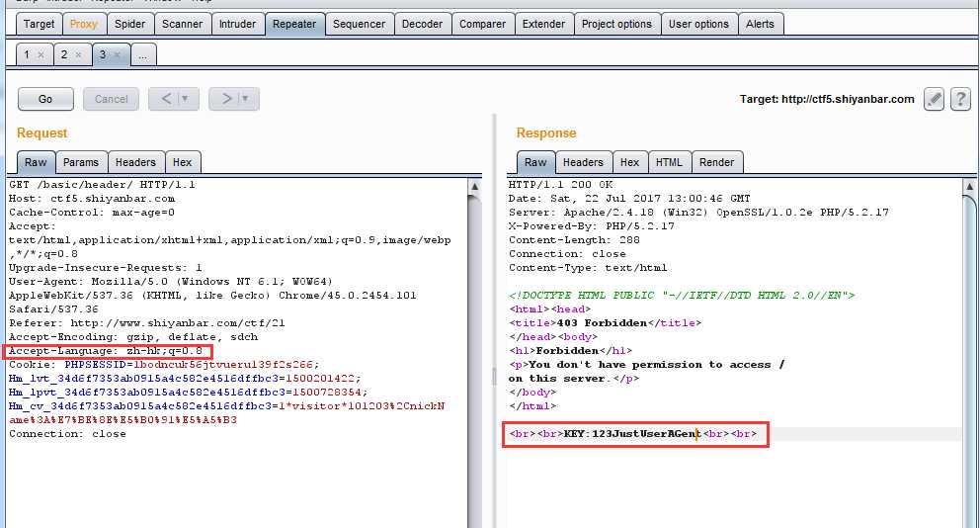Image resolution: width=980 pixels, height=528 pixels.
Task: Select Request Raw tab
Action: [36, 162]
